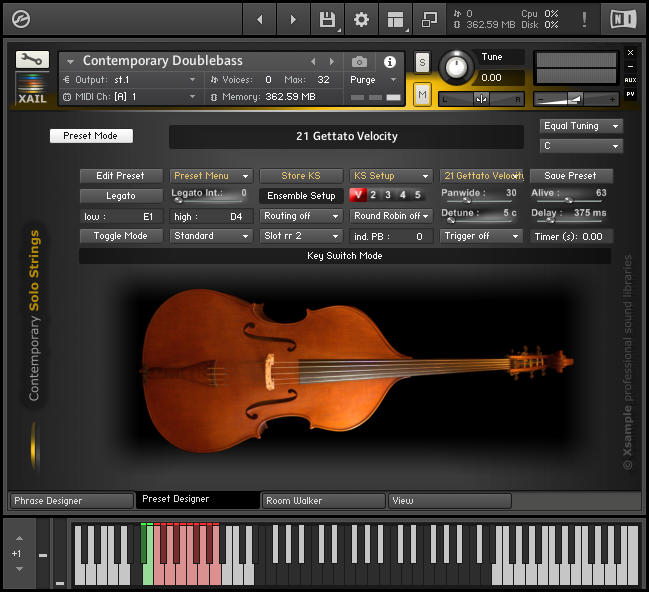Click the NI logo button
649x592 pixels.
pos(623,19)
